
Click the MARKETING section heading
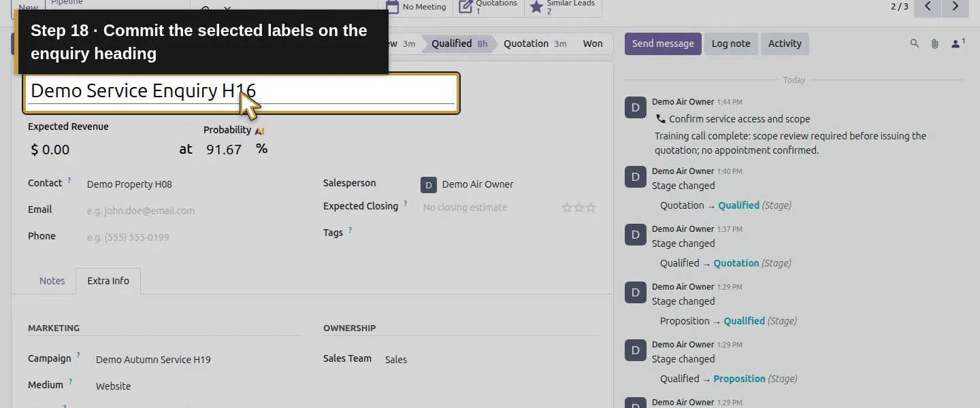tap(54, 328)
